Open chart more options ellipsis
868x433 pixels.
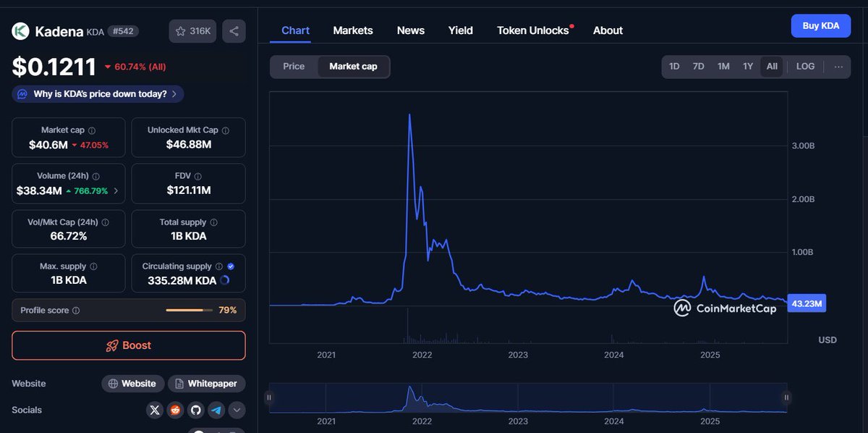pyautogui.click(x=838, y=67)
